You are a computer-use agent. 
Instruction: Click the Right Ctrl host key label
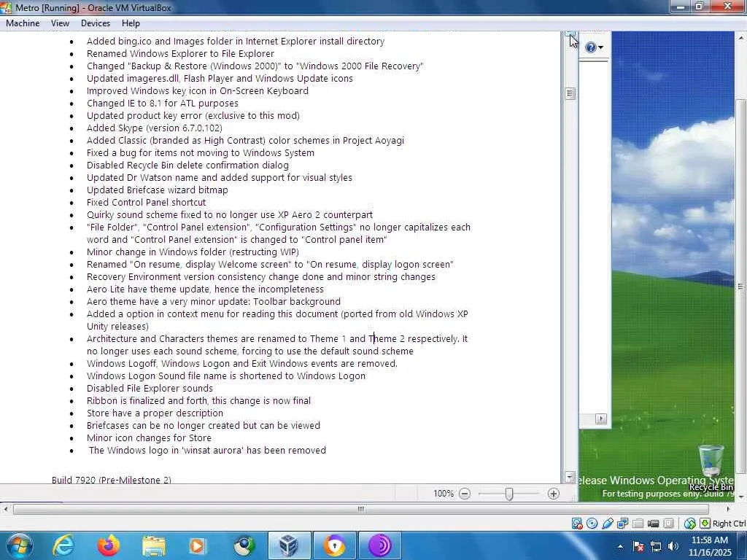(x=729, y=524)
